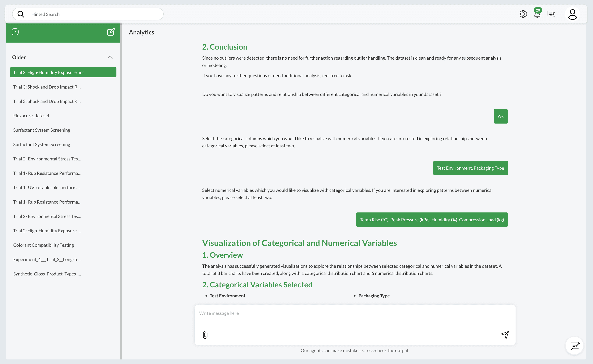
Task: Click the chat feedback icon in the header
Action: coord(551,14)
